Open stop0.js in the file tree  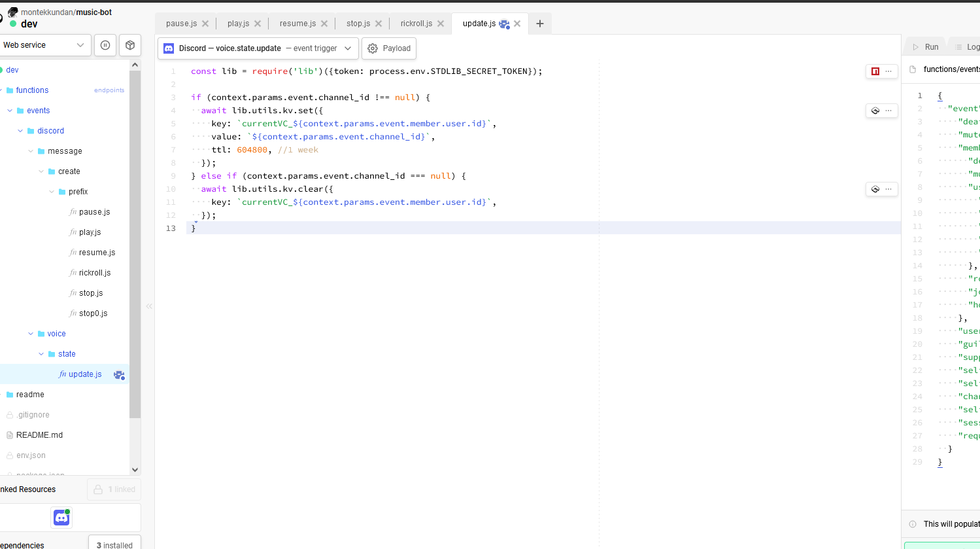click(93, 313)
